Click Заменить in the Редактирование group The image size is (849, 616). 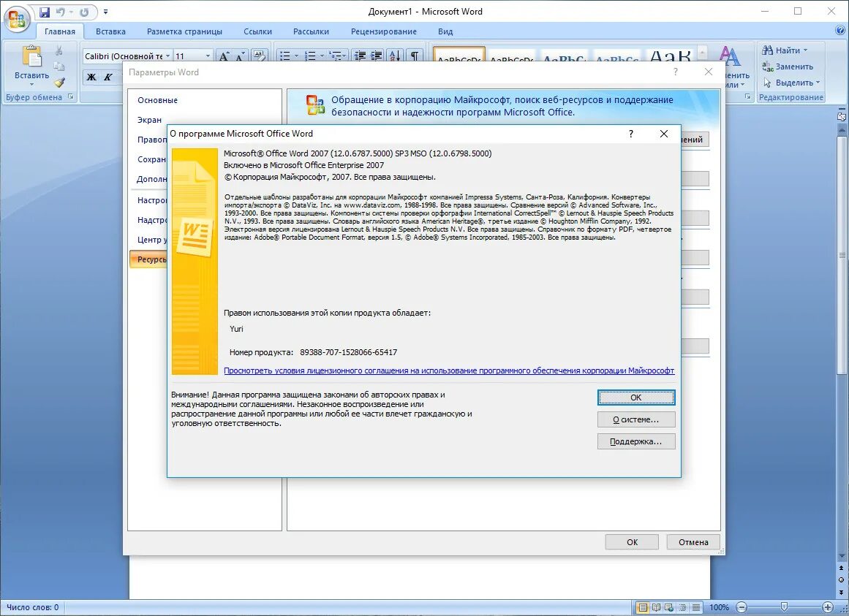[x=788, y=66]
